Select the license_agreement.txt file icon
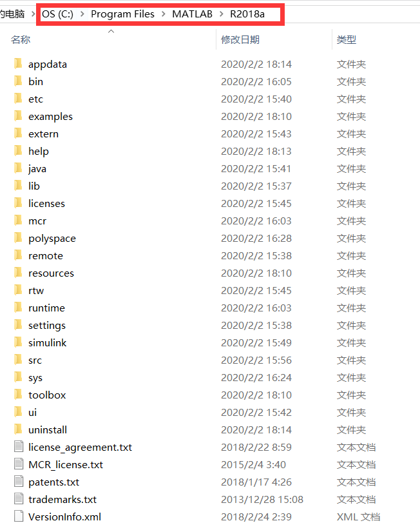 pyautogui.click(x=19, y=447)
